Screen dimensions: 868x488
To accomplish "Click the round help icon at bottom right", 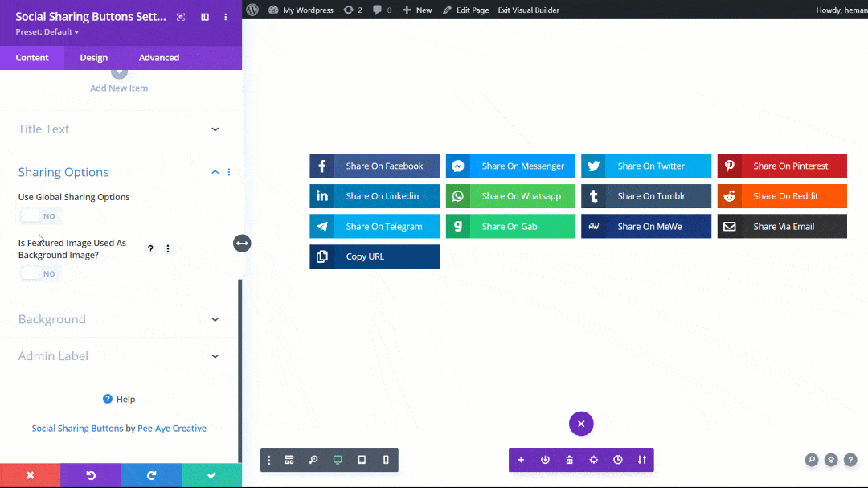I will pos(850,460).
